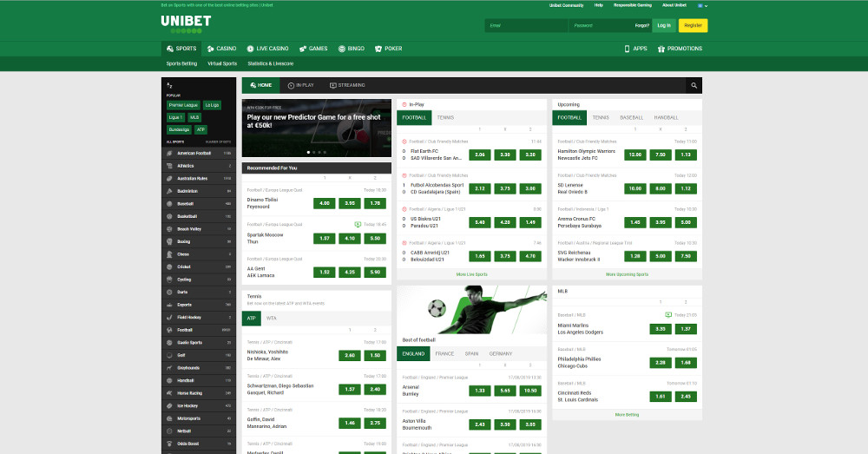Screen dimensions: 868x454
Task: Click the yellow Register button
Action: point(693,25)
